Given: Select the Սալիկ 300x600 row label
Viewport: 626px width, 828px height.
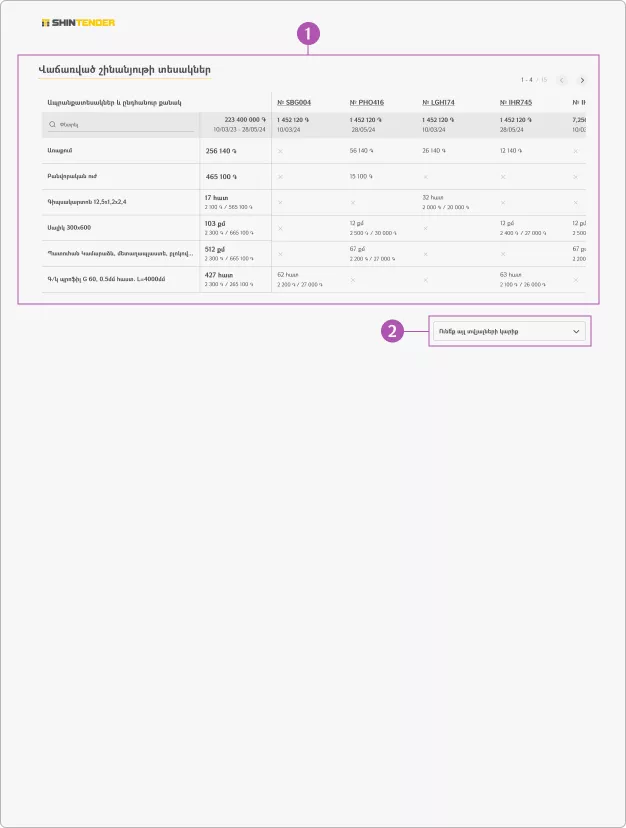Looking at the screenshot, I should click(69, 227).
